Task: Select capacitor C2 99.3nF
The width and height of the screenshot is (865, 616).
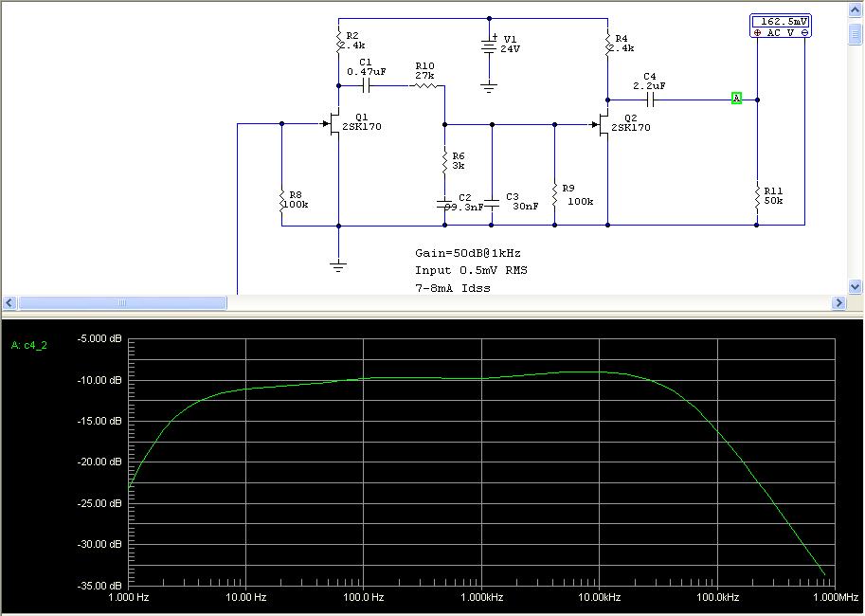Action: coord(444,205)
